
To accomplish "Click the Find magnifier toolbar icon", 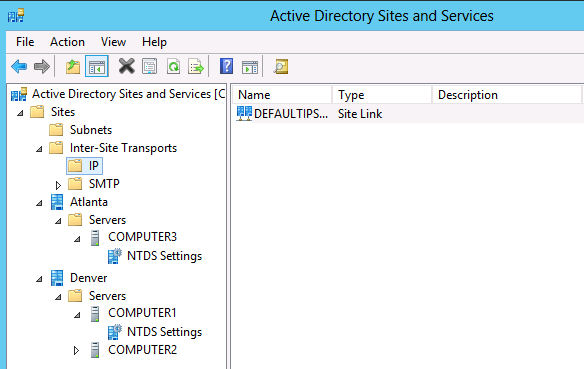I will [x=281, y=67].
